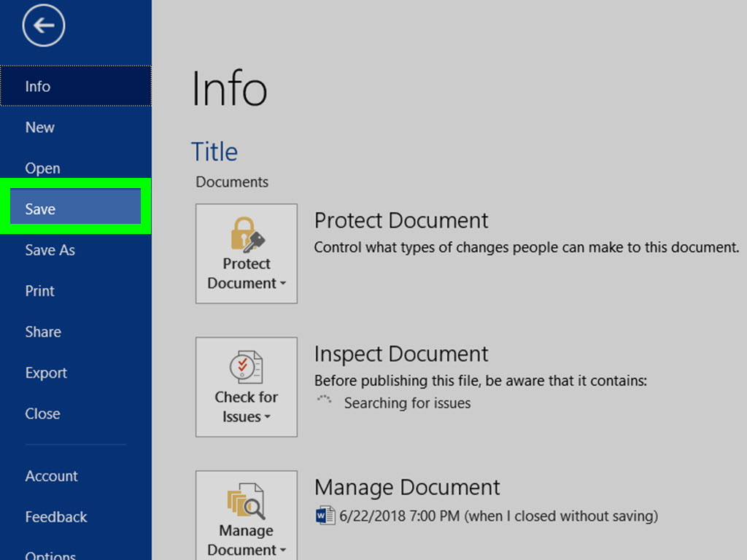Click the Word file icon beside 6/22/2018
The width and height of the screenshot is (747, 560).
point(325,516)
